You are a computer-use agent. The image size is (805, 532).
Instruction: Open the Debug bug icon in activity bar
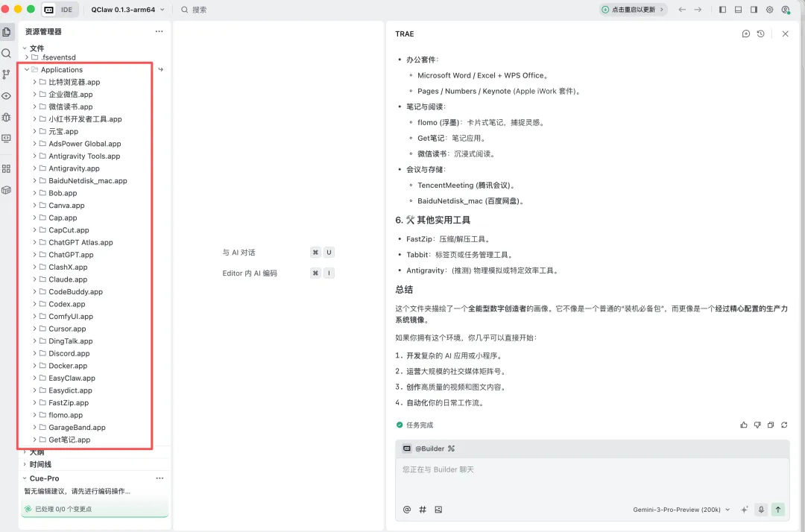pos(7,117)
